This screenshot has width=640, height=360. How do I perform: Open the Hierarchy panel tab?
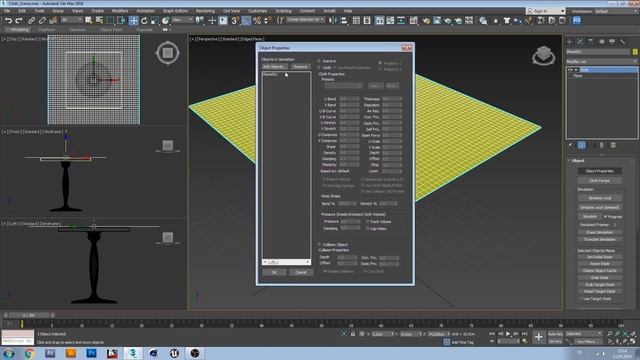pos(591,42)
